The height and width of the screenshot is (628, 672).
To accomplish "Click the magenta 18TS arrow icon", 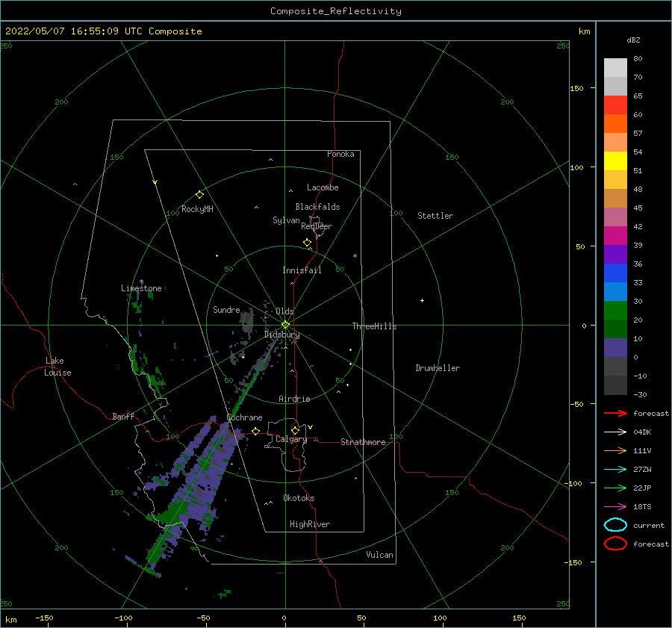I will click(x=615, y=507).
